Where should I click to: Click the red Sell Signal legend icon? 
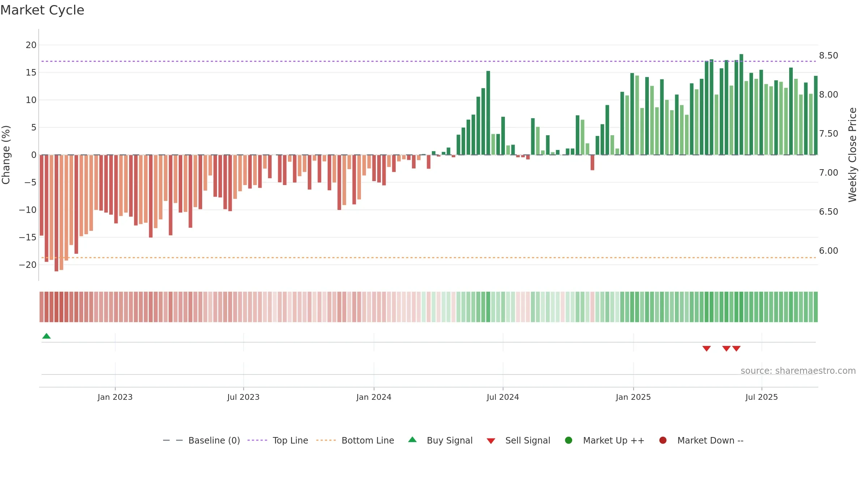pyautogui.click(x=491, y=441)
